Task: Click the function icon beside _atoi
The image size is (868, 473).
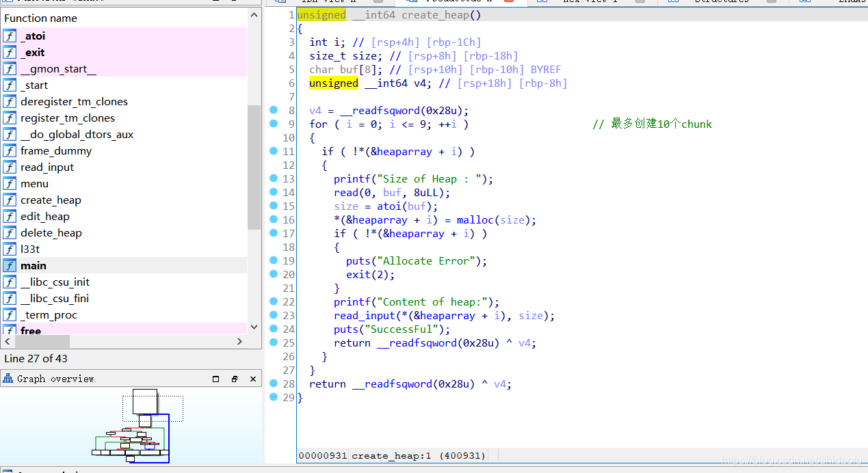Action: tap(10, 36)
